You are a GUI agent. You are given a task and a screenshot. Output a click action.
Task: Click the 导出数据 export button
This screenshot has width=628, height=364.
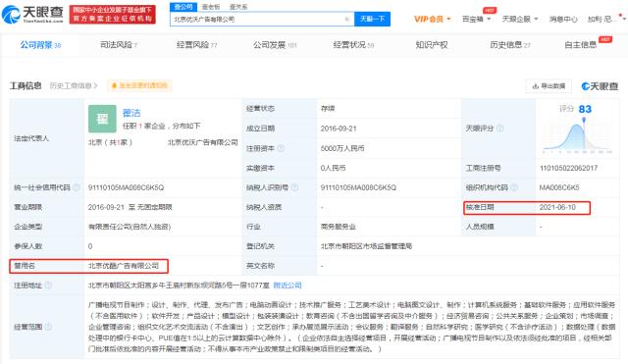click(x=549, y=85)
